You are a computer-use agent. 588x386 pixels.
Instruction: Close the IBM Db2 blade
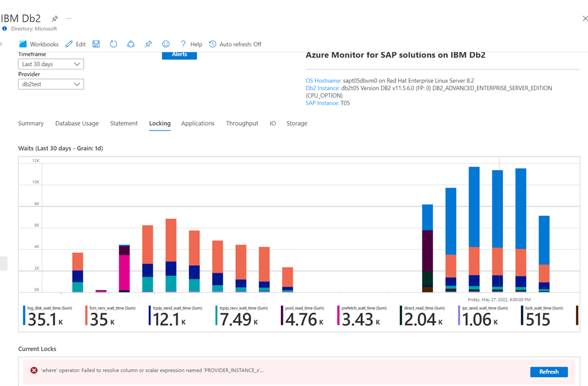tap(585, 18)
